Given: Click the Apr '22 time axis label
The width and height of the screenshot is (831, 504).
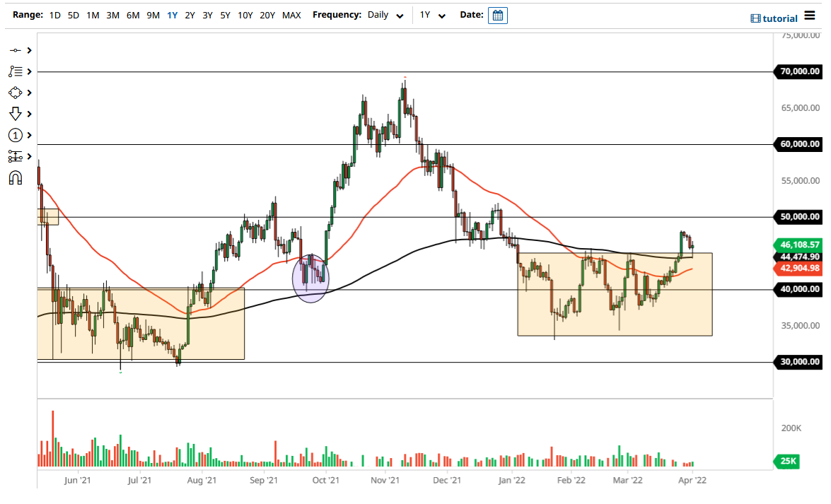Looking at the screenshot, I should tap(692, 480).
